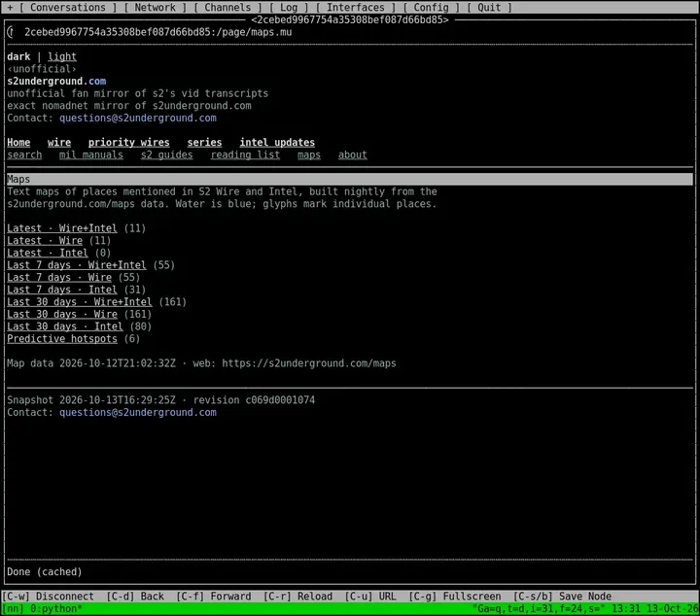Open the mil manuals link

[91, 154]
